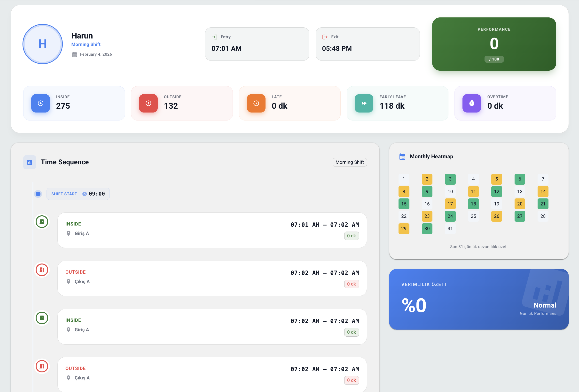
Task: Open the Verimlilik Özeti %0 card
Action: (x=479, y=299)
